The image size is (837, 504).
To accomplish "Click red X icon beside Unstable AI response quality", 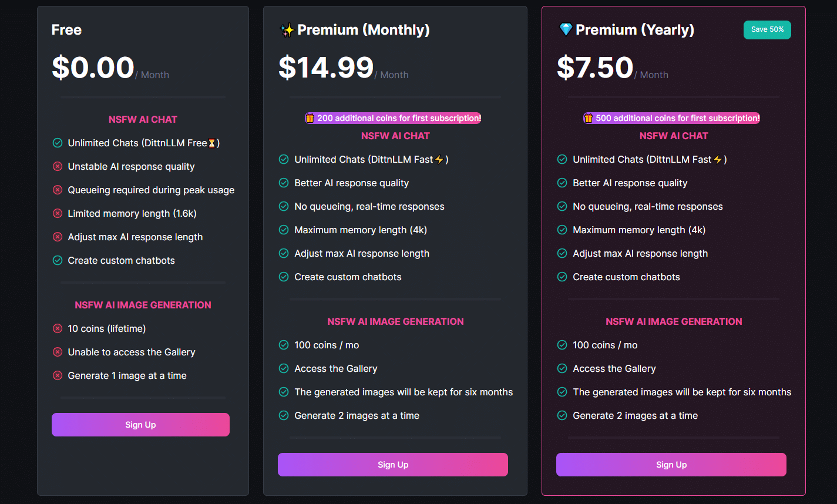I will click(x=58, y=166).
